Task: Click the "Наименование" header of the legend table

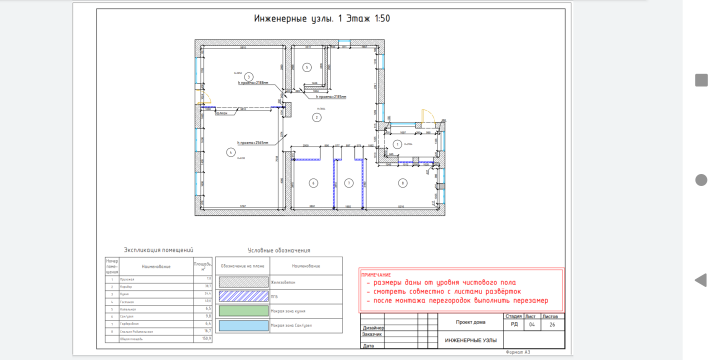Action: [306, 266]
